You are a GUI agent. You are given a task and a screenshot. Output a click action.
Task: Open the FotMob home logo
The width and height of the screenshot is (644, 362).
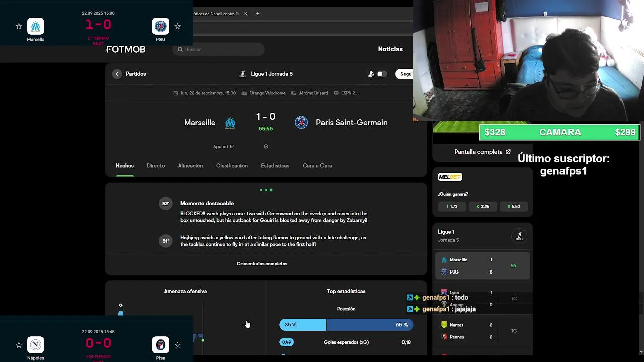[126, 49]
